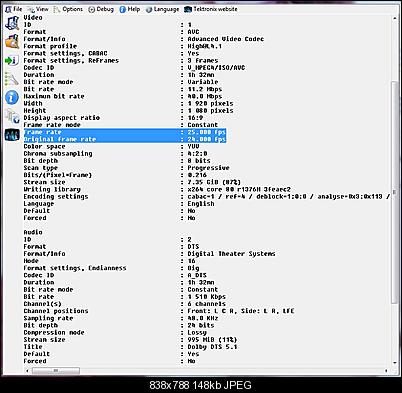The width and height of the screenshot is (402, 393).
Task: Click the '16:9' value
Action: point(195,118)
